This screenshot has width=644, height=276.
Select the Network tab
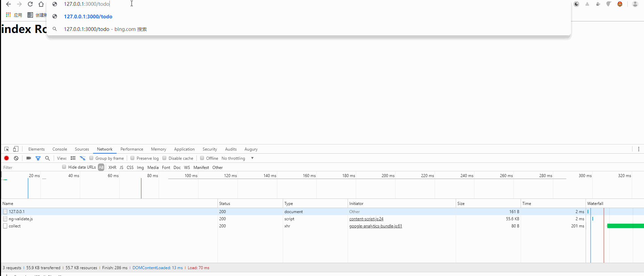105,149
